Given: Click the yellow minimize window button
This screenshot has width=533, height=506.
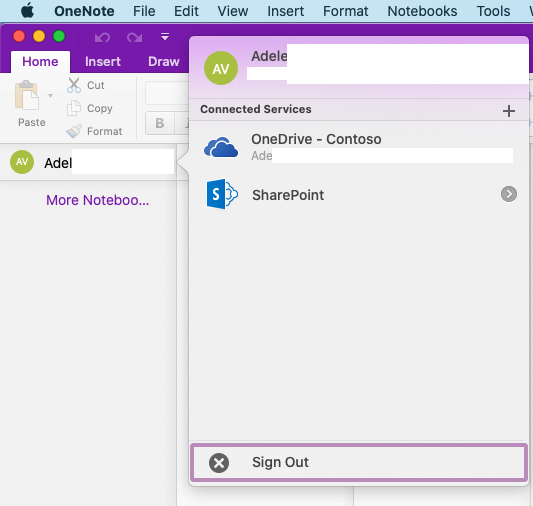Looking at the screenshot, I should point(39,36).
